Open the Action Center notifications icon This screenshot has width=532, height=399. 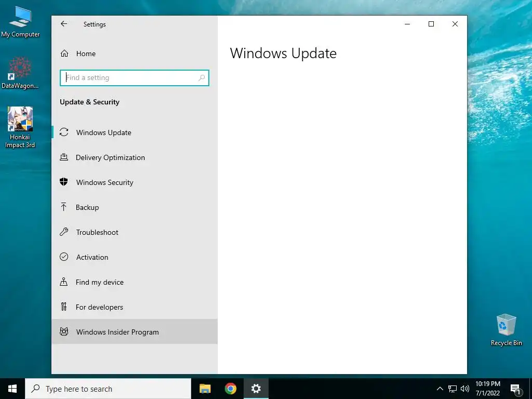point(515,389)
